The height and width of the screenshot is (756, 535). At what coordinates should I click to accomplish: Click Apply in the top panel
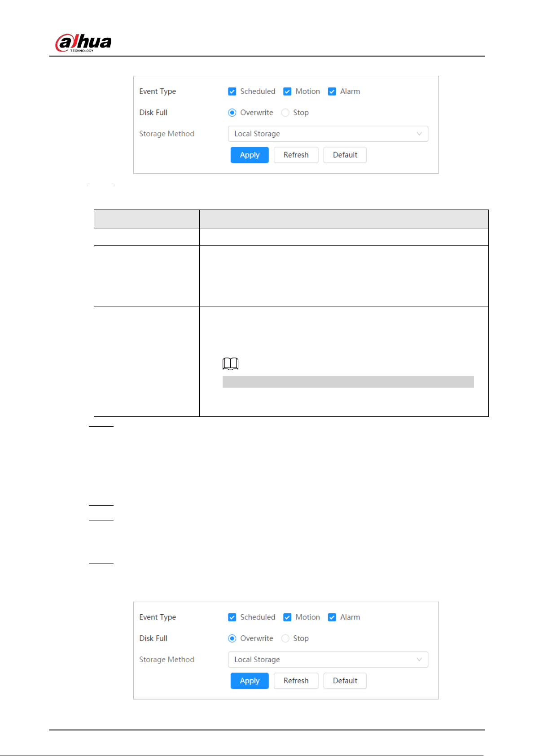tap(250, 155)
